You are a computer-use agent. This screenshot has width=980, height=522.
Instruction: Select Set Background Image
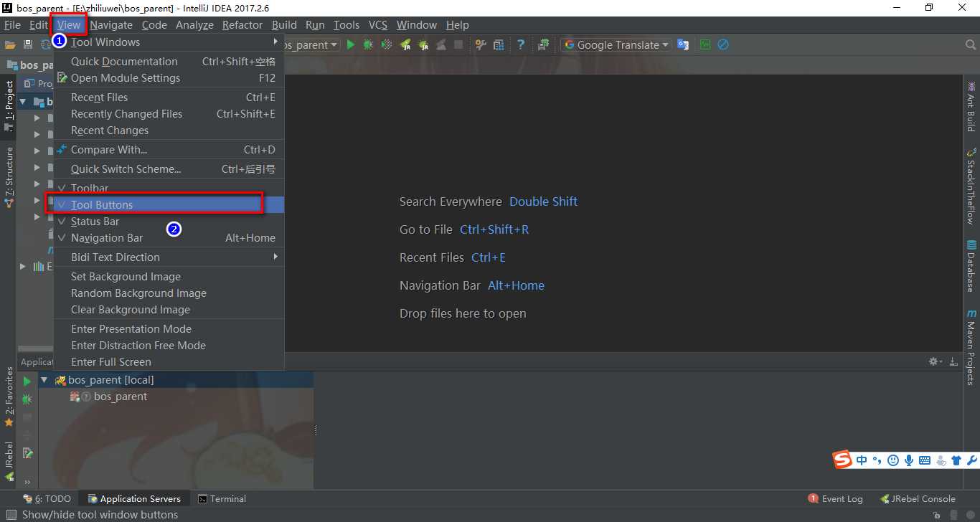(169, 277)
